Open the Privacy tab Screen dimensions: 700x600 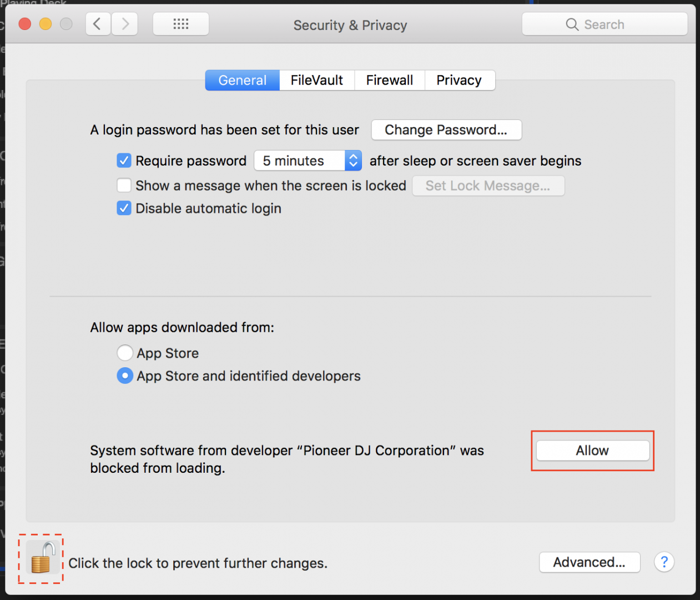459,80
